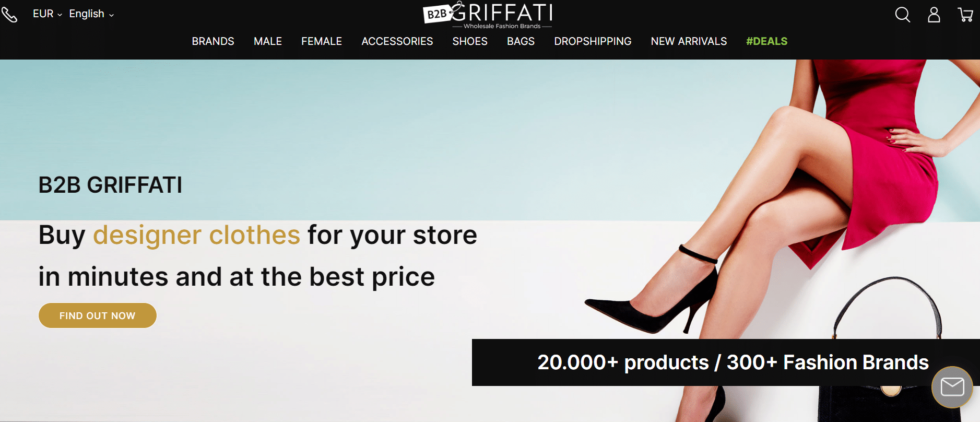Expand the EUR currency dropdown

[x=48, y=14]
